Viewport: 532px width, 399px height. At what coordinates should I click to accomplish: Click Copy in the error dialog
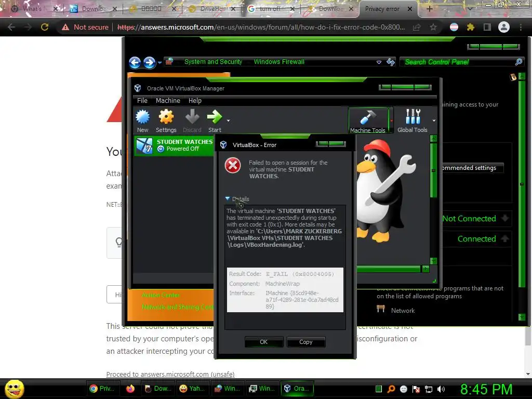(305, 342)
